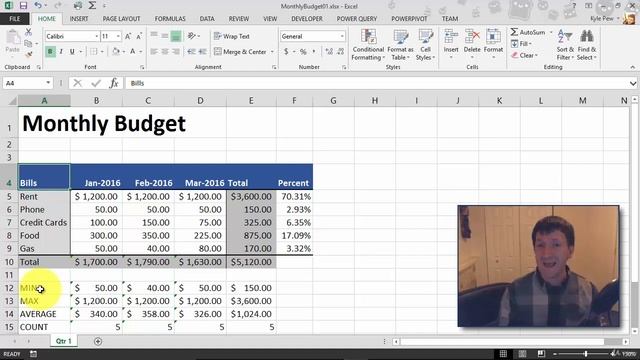Collapse the ribbon using the caret
This screenshot has width=640, height=360.
(x=633, y=67)
